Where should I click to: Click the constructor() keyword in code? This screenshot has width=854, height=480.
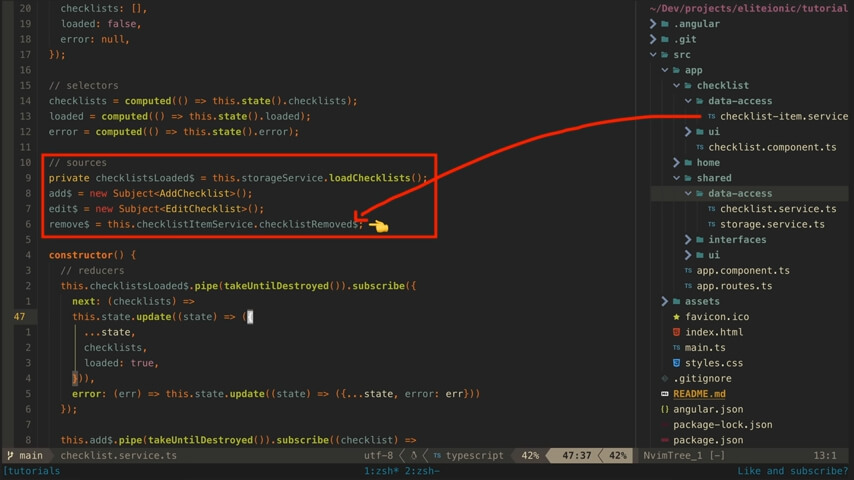coord(87,255)
